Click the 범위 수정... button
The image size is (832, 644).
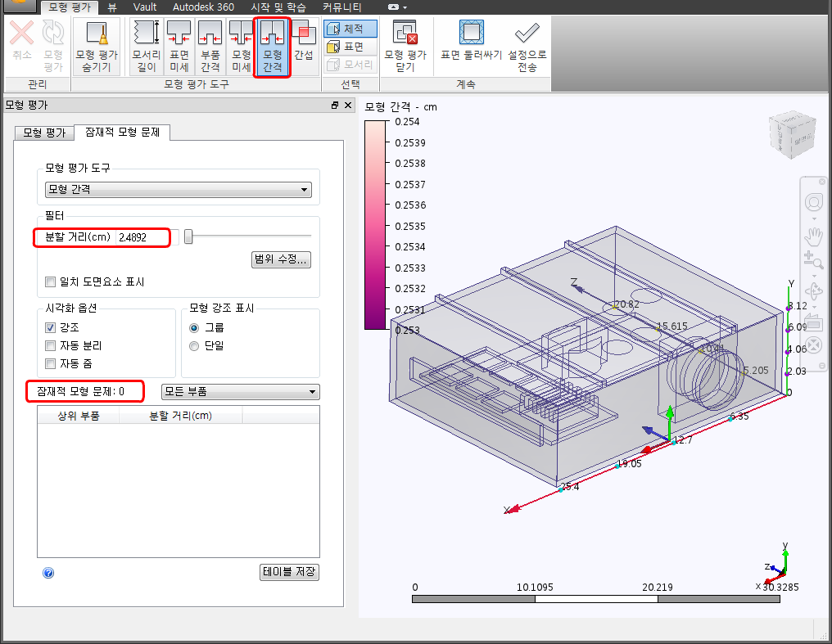tap(281, 259)
